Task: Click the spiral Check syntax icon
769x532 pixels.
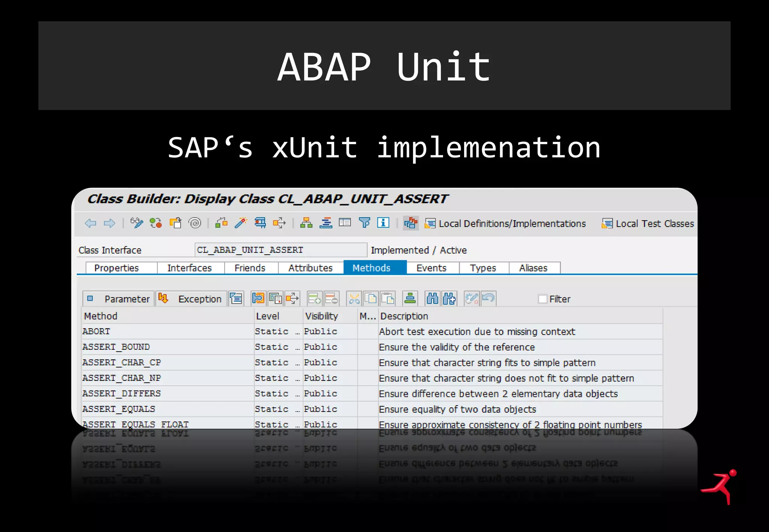Action: (x=195, y=223)
